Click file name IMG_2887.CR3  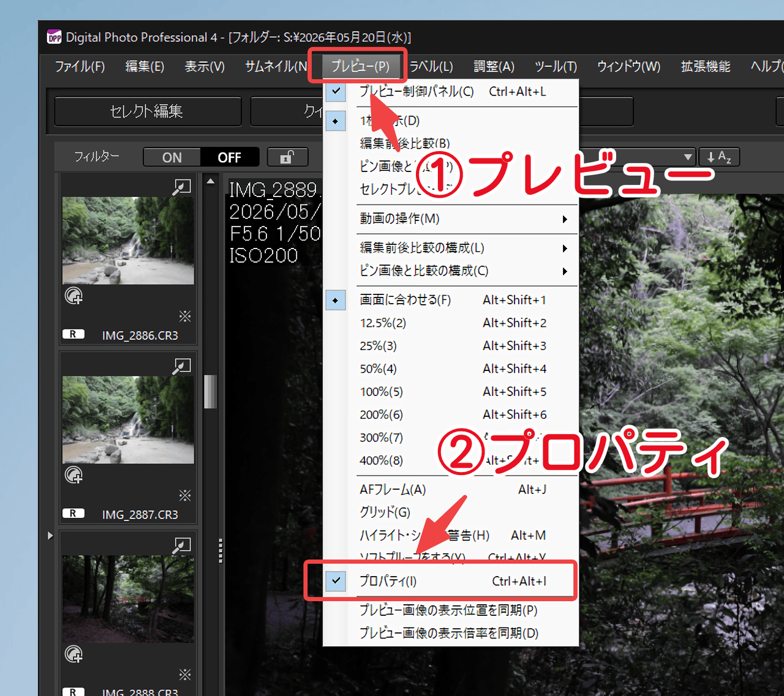[x=140, y=515]
